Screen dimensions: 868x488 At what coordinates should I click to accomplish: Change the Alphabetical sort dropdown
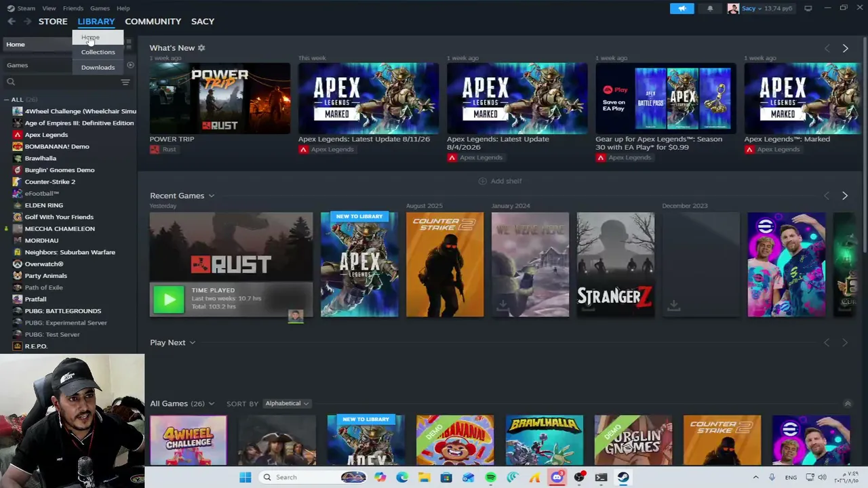pyautogui.click(x=286, y=404)
